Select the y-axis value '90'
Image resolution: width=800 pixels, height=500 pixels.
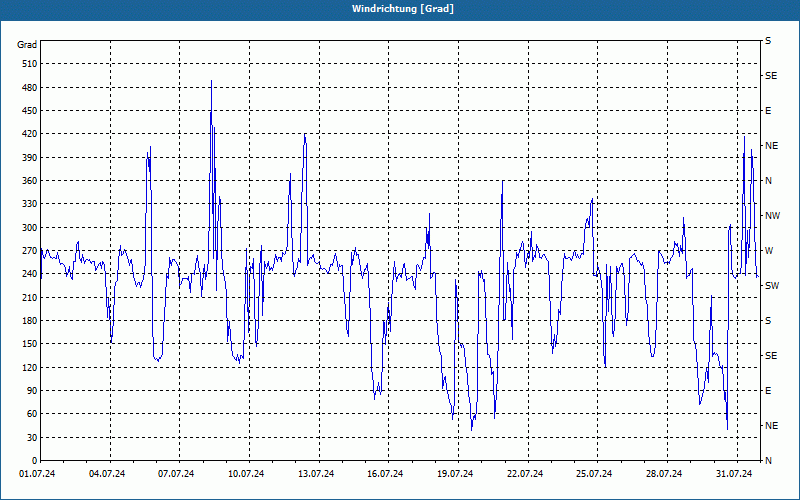coord(32,391)
